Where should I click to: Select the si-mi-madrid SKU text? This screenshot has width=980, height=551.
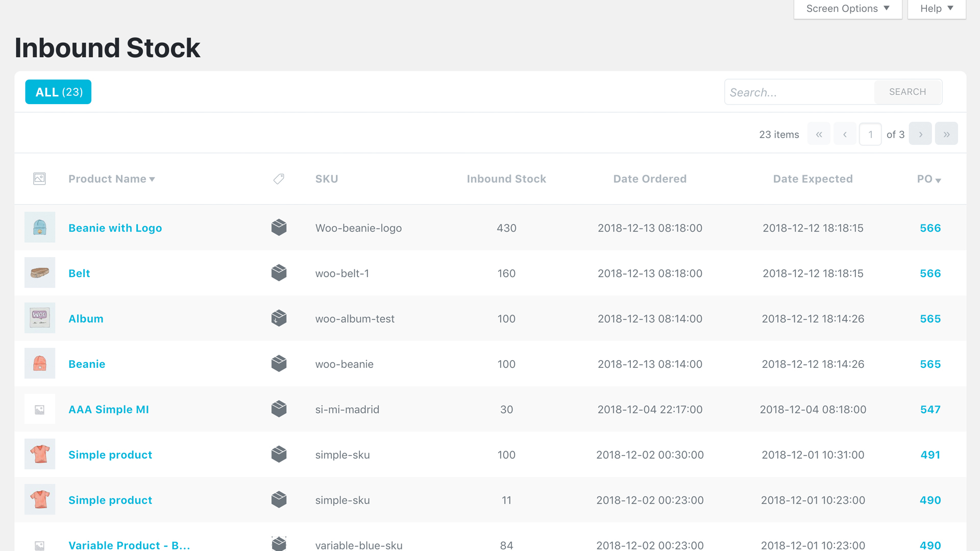click(347, 410)
